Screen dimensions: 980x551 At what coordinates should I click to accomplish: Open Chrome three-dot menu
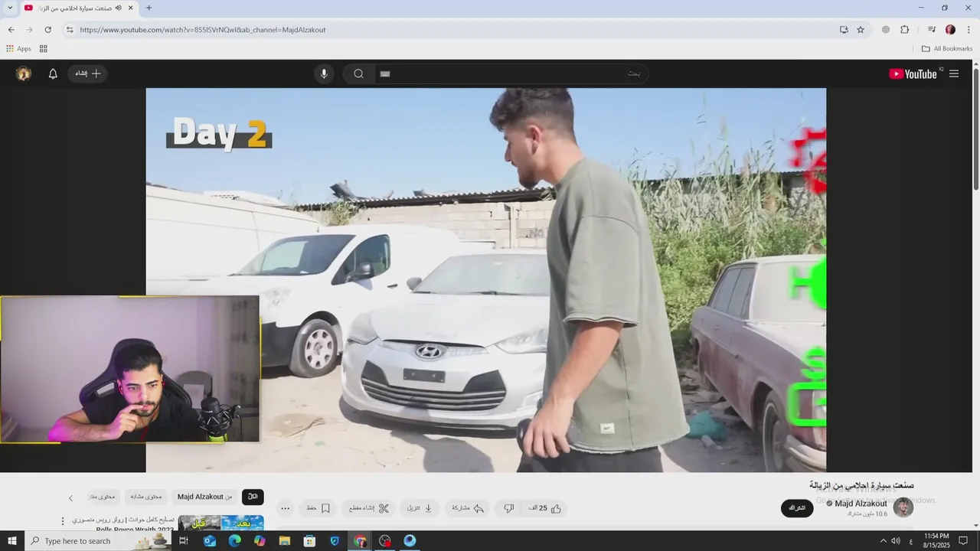969,30
